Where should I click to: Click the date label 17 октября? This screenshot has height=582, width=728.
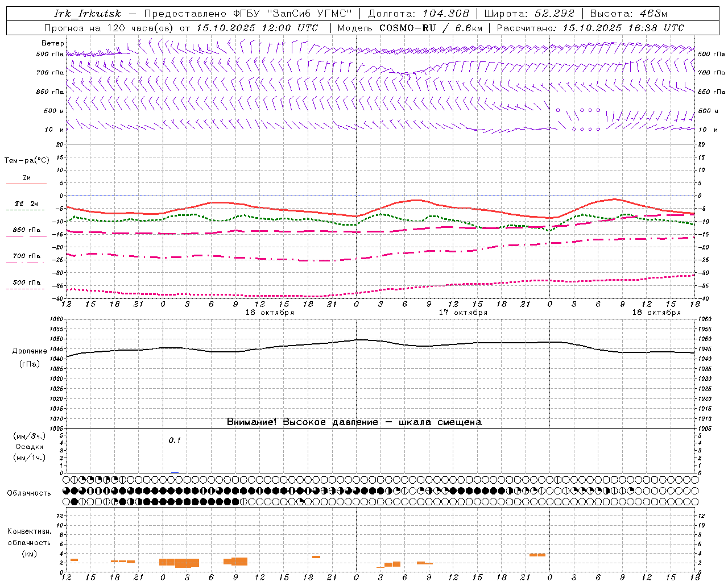click(463, 313)
